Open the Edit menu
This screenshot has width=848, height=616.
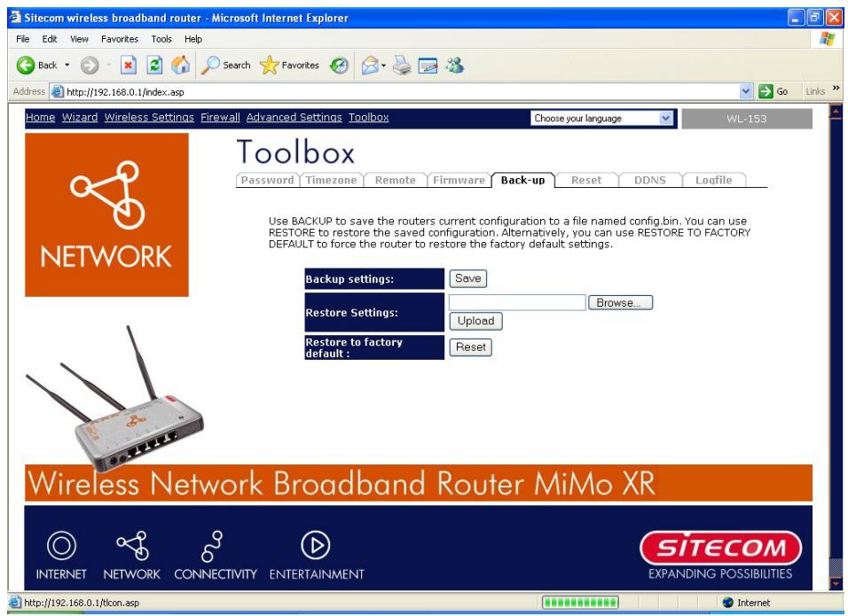[49, 39]
